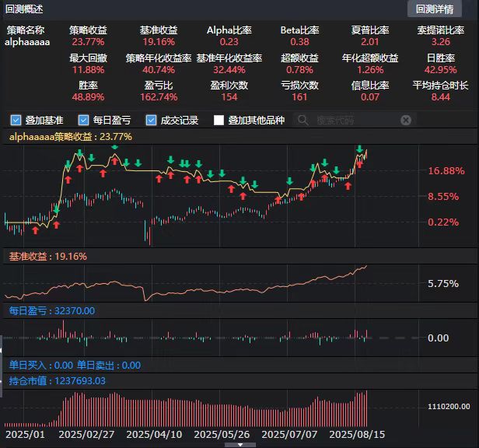
Task: Click the 基准收益：19.16% chart header
Action: (48, 257)
